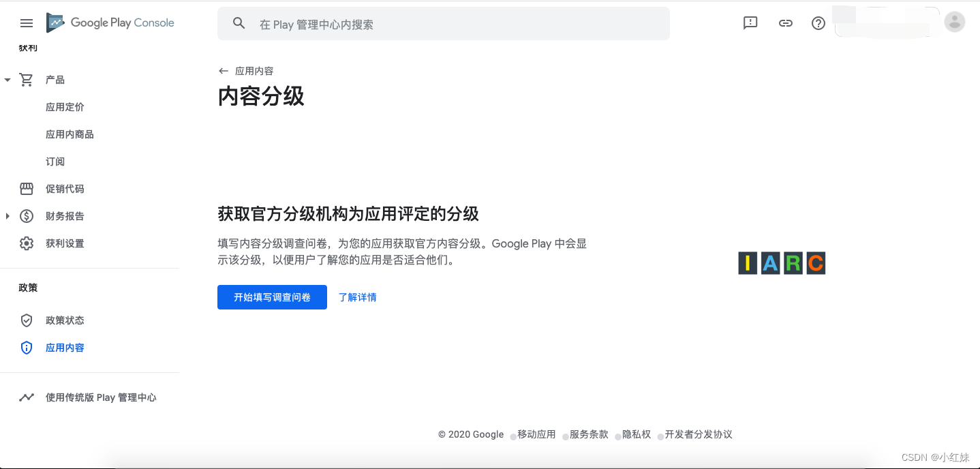Collapse the 产品 section in sidebar
Screen dimensions: 980x469
(7, 79)
